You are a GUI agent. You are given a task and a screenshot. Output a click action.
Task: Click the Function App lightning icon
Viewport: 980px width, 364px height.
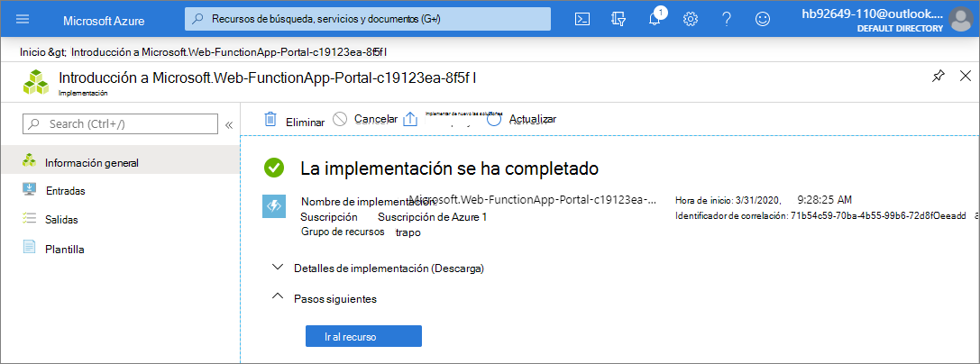coord(274,206)
